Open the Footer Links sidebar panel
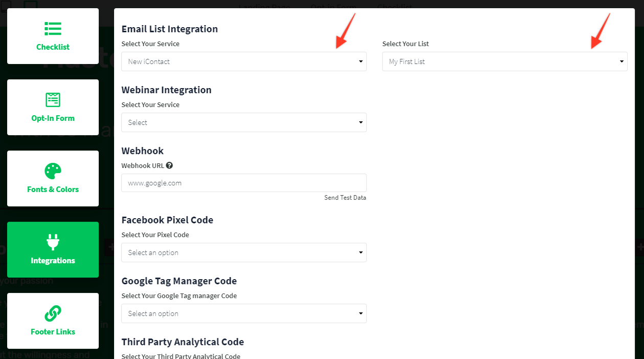 (53, 321)
